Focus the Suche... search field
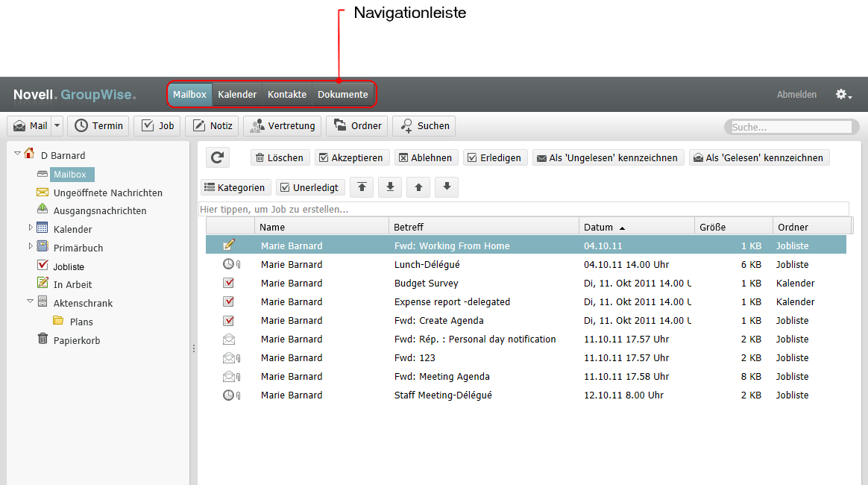868x485 pixels. 792,127
